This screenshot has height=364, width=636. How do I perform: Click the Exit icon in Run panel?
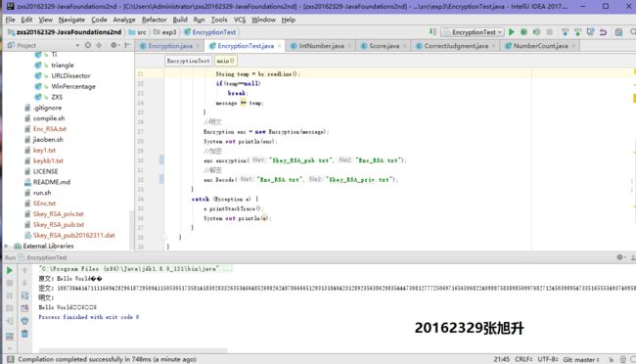click(x=10, y=321)
